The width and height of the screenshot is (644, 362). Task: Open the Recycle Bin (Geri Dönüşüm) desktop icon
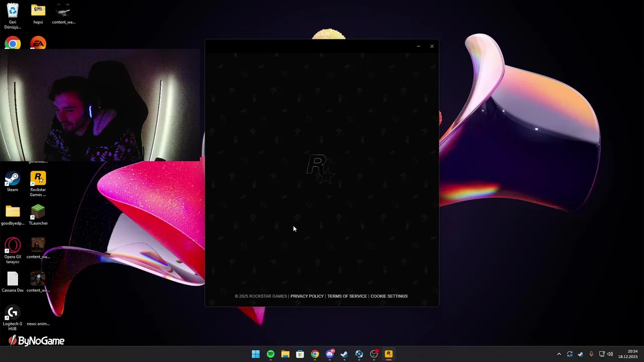(13, 16)
